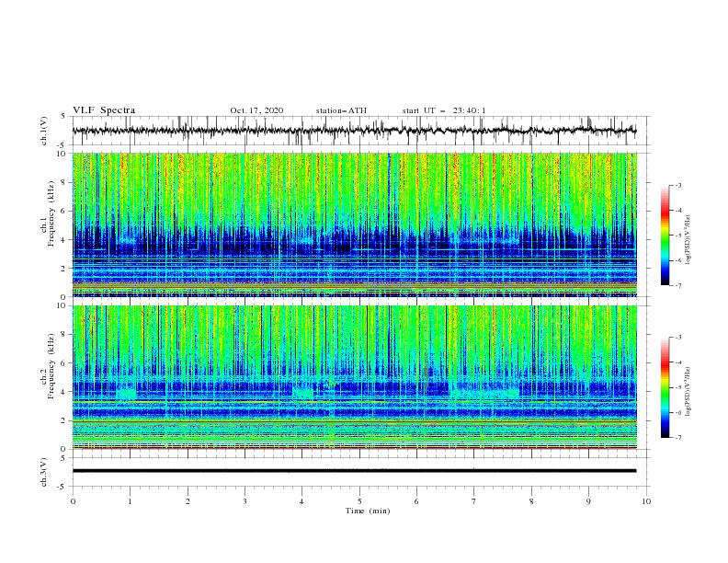728x563 pixels.
Task: Click the 'station=ATH' header label
Action: pos(341,110)
